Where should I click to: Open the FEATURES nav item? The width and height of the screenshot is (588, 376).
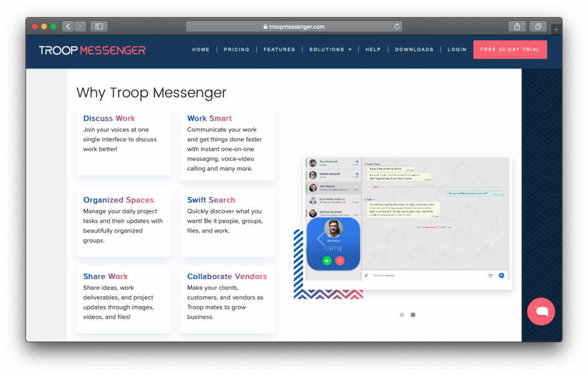[279, 49]
